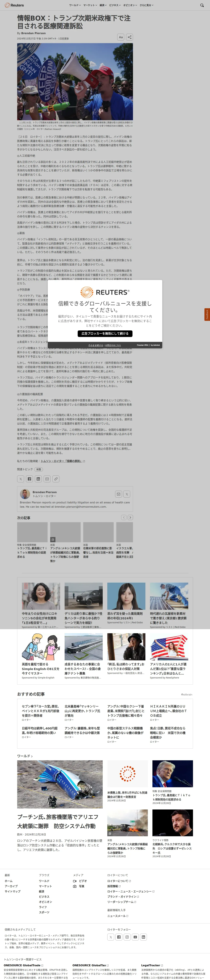Open the Aa text size control
Image resolution: width=210 pixels, height=980 pixels.
pos(121,37)
